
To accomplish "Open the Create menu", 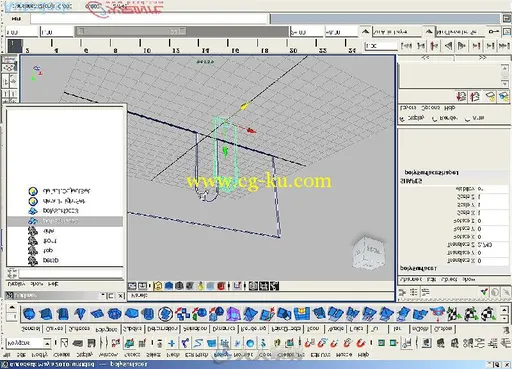I will click(x=62, y=355).
